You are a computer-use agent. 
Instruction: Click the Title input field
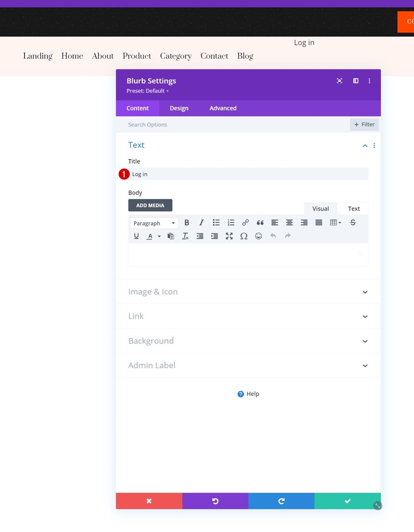point(248,174)
